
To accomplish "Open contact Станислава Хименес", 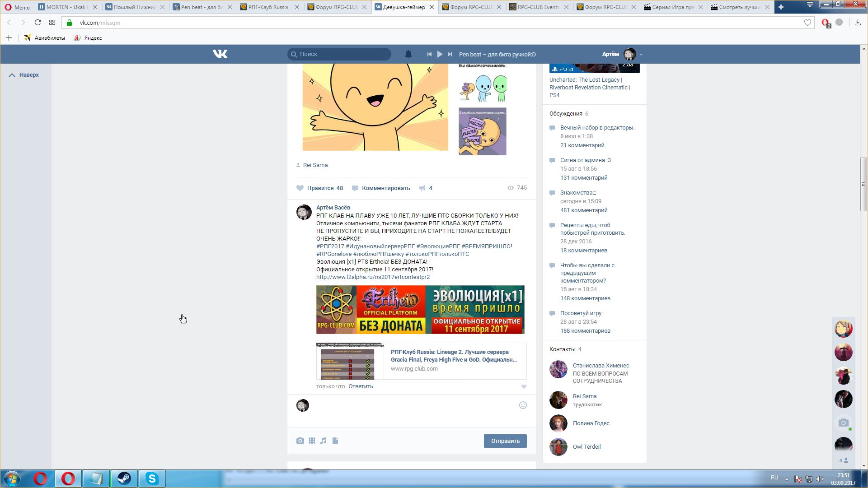I will (x=601, y=366).
